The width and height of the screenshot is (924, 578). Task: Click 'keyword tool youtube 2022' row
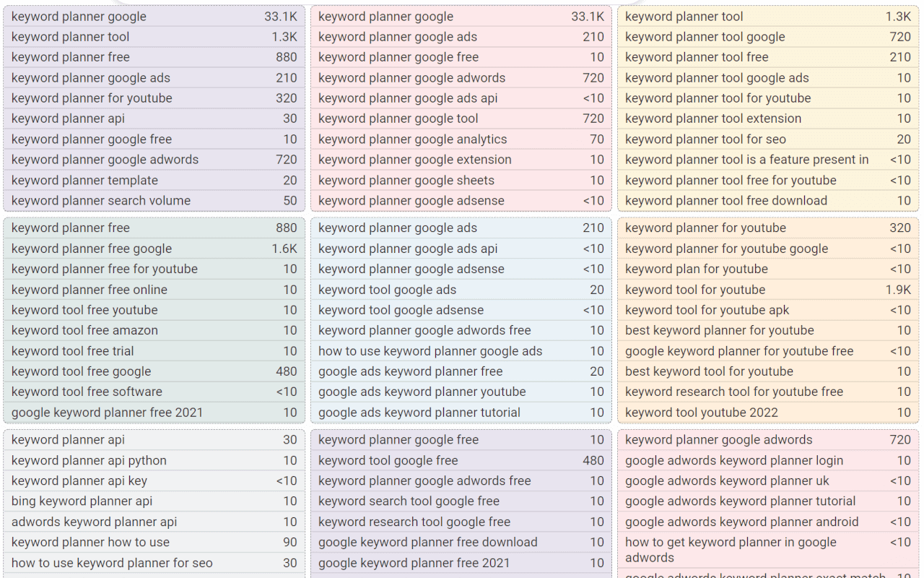coord(768,413)
